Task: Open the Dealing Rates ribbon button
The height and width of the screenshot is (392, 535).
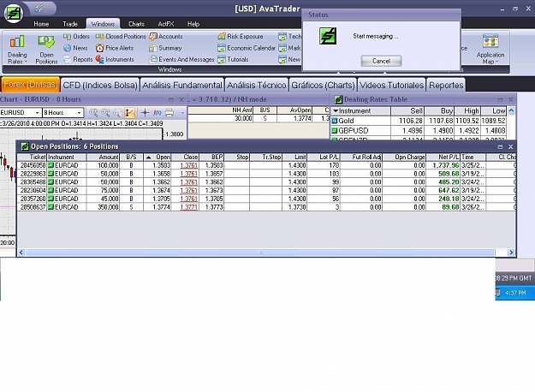Action: [17, 50]
